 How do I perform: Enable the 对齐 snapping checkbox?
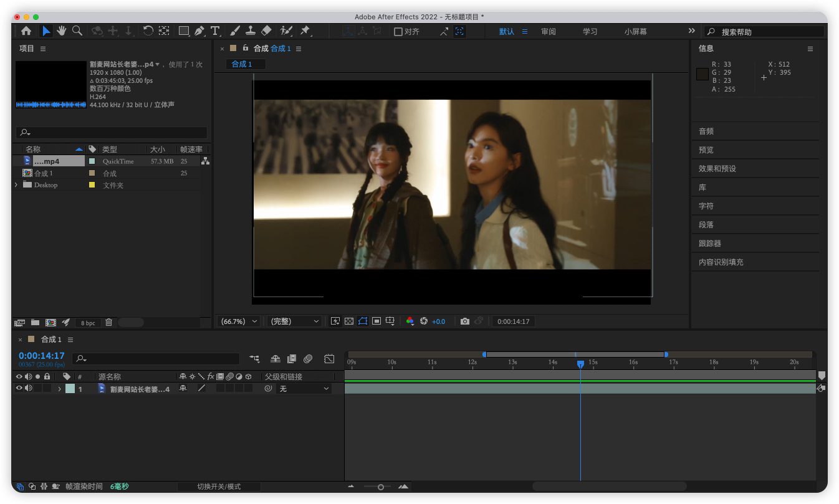(398, 32)
